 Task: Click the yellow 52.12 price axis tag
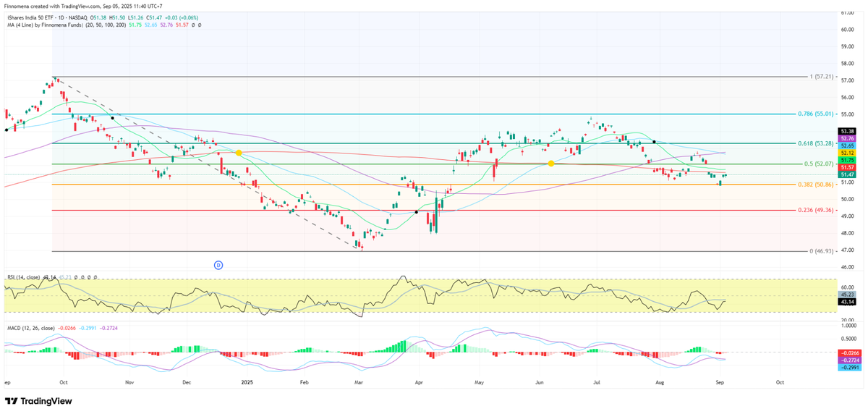point(847,153)
